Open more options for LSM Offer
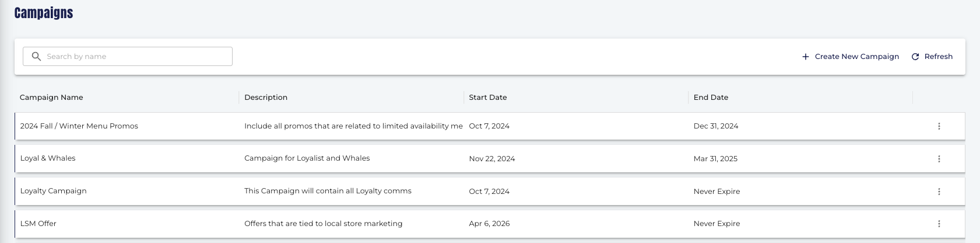Image resolution: width=980 pixels, height=243 pixels. pos(939,224)
